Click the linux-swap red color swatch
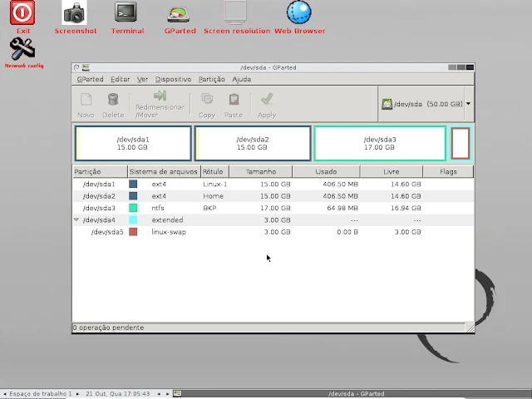This screenshot has height=399, width=532. pos(133,232)
